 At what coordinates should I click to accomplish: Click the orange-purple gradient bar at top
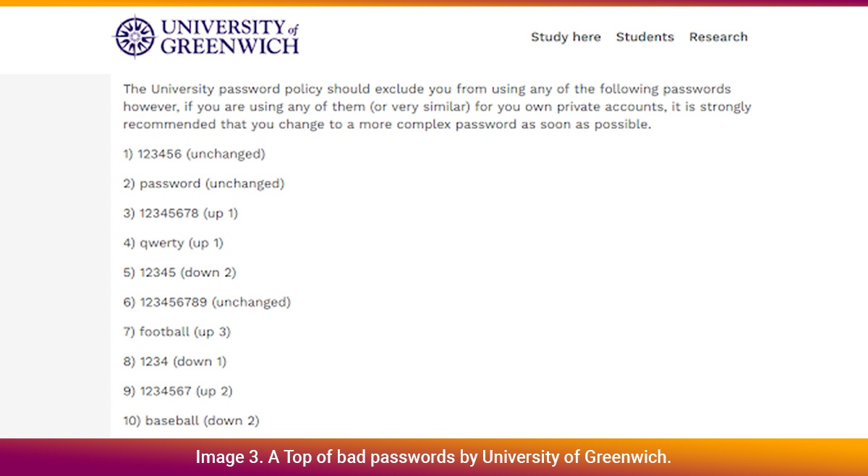(434, 3)
